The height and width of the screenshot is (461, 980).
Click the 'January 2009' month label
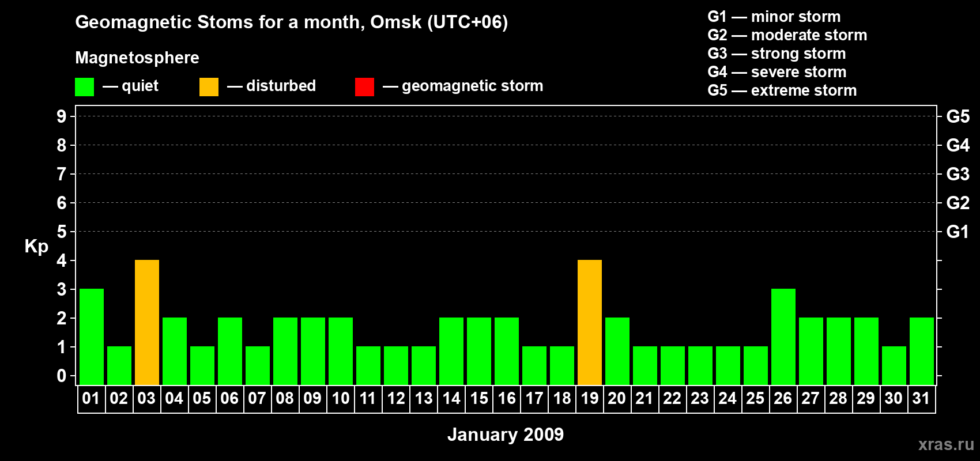click(506, 434)
